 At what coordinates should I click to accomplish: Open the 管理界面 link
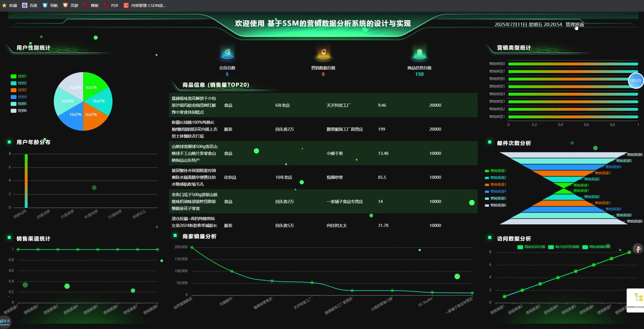(575, 25)
